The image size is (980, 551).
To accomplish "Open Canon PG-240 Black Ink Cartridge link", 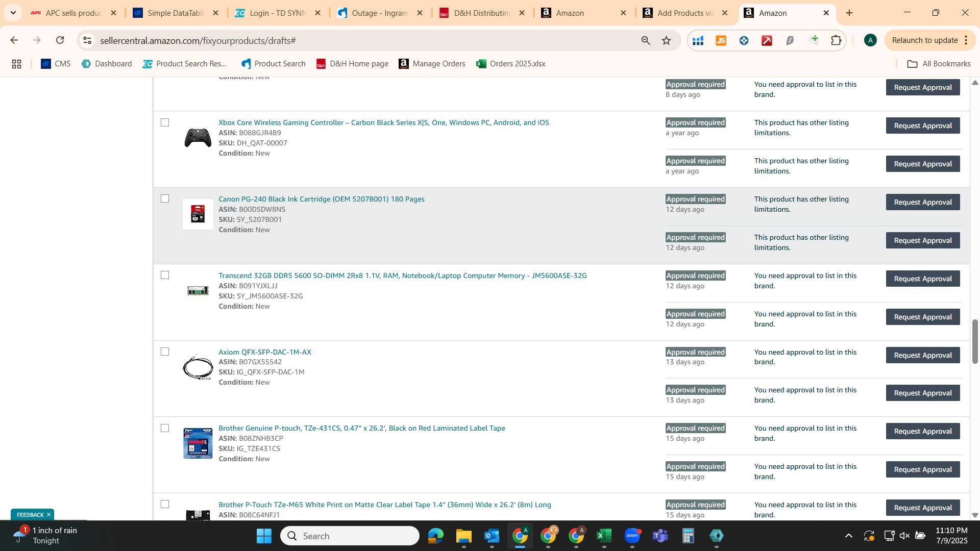I will [322, 199].
